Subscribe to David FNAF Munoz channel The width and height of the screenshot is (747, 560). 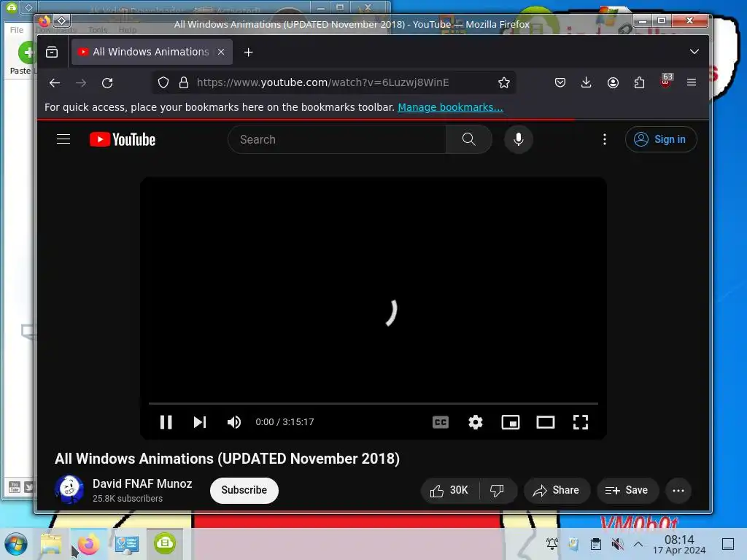point(244,491)
